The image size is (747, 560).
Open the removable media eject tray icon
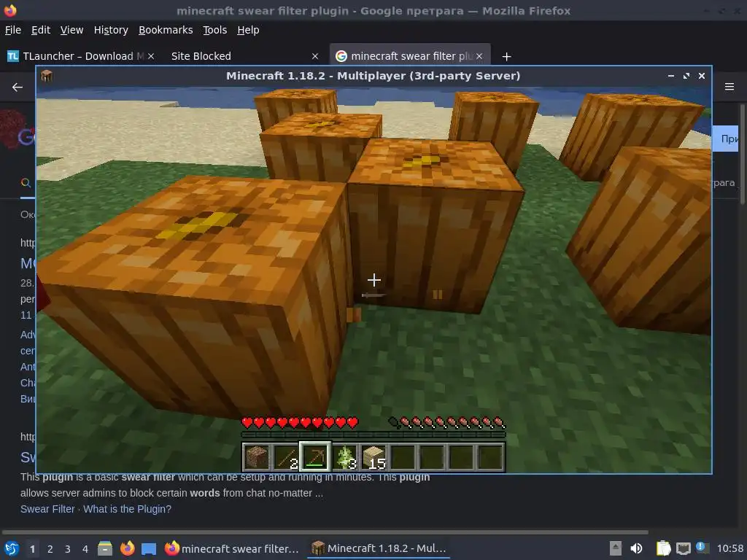[616, 548]
